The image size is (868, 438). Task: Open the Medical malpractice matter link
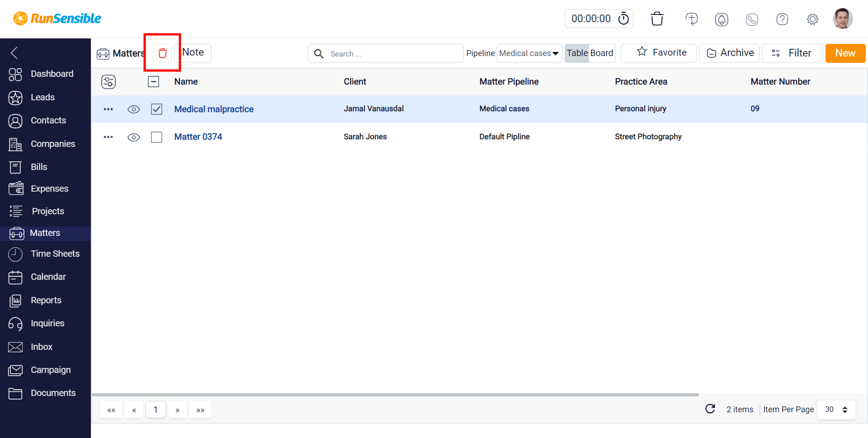214,109
